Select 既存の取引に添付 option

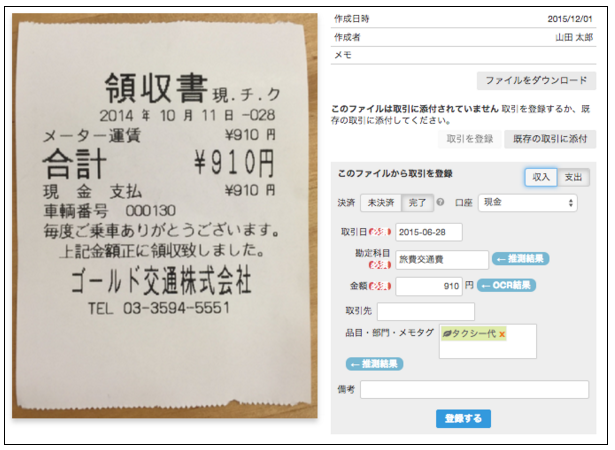pyautogui.click(x=550, y=139)
